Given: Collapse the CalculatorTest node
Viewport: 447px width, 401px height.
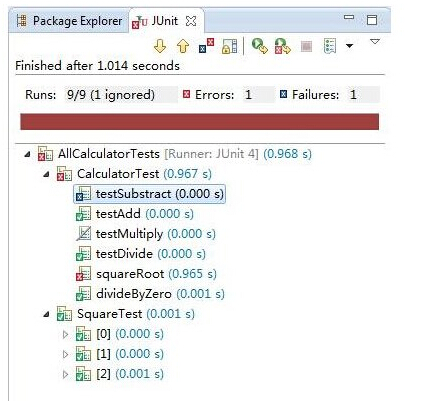Looking at the screenshot, I should point(47,174).
